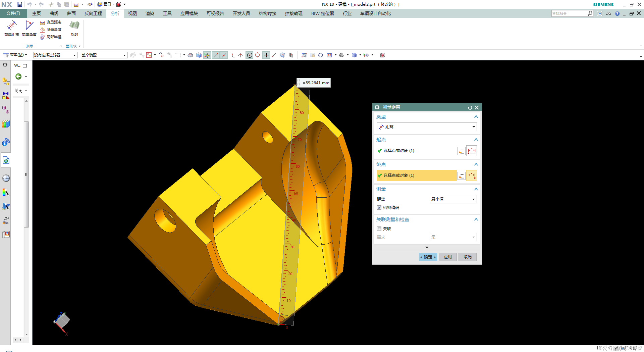Open the 距离 最小值 dropdown

click(x=453, y=199)
